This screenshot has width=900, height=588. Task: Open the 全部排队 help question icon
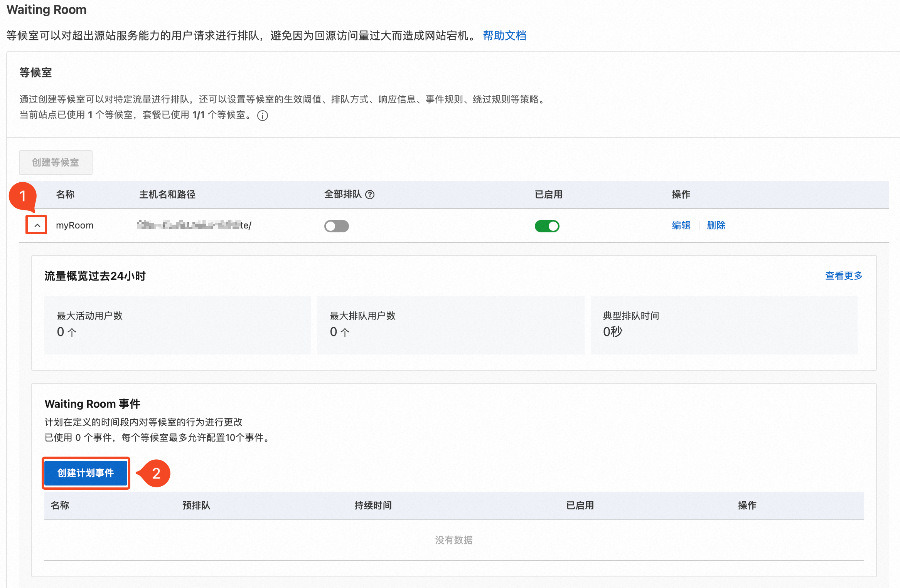click(x=370, y=195)
